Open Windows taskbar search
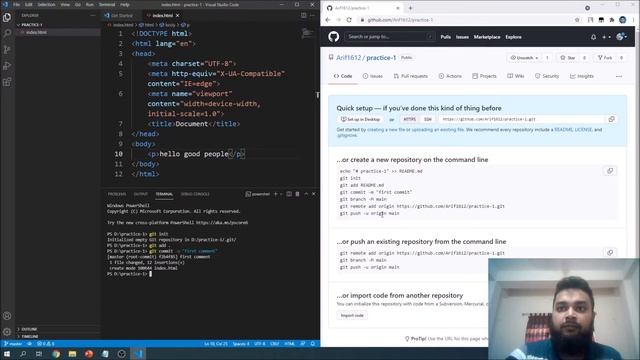640x360 pixels. coord(23,354)
